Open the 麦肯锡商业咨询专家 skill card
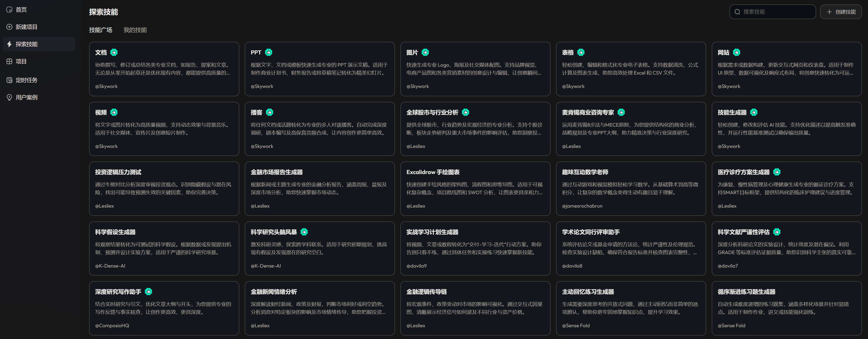 631,129
